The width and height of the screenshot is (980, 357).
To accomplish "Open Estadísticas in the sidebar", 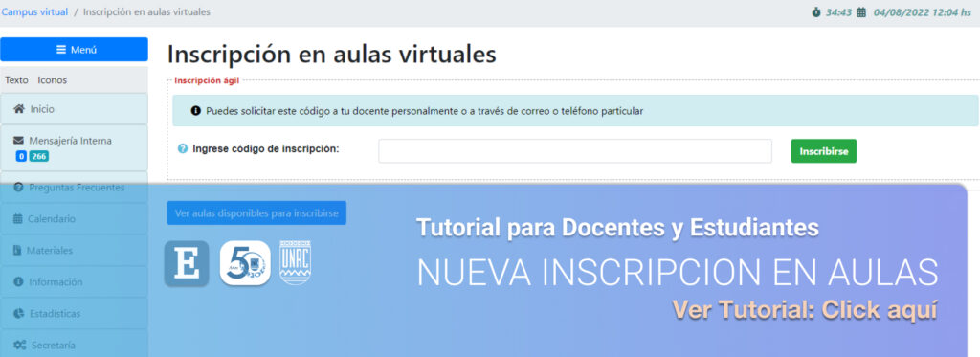I will click(x=74, y=313).
